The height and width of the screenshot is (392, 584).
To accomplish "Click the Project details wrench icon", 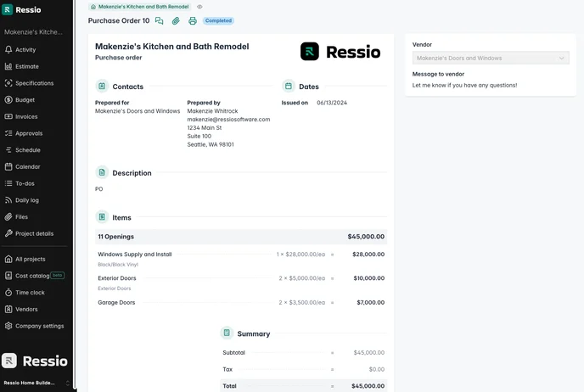I will point(8,234).
